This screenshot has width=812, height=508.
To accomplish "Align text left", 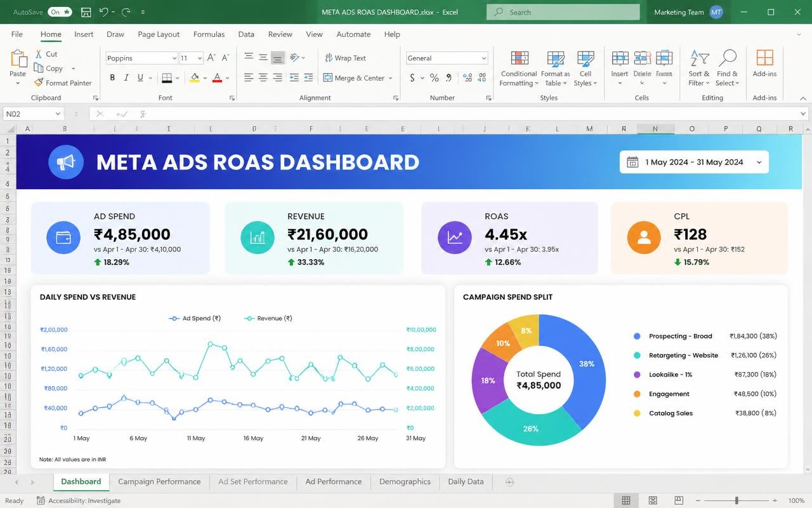I will click(249, 77).
